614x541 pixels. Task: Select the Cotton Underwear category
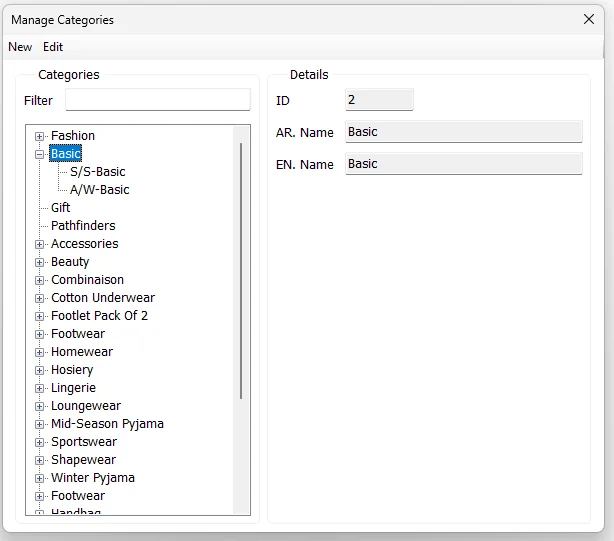pos(103,298)
